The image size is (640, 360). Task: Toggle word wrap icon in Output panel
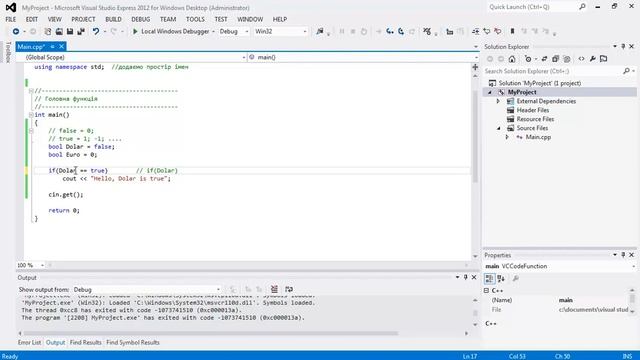pyautogui.click(x=289, y=289)
